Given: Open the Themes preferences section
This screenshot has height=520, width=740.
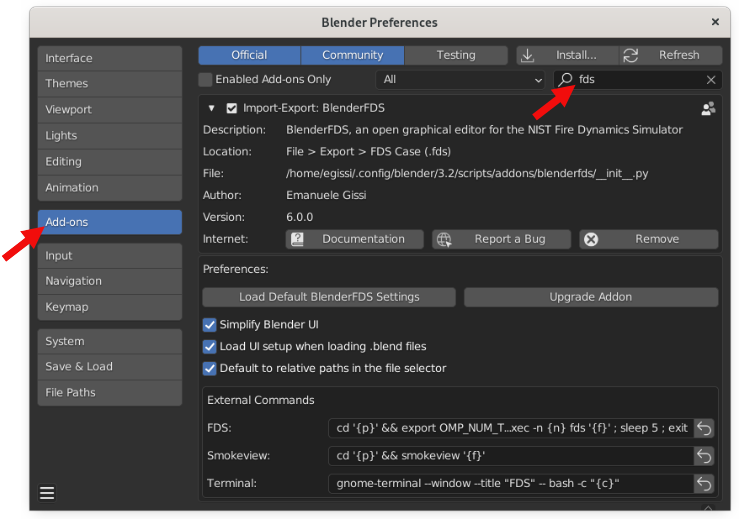Looking at the screenshot, I should [109, 84].
